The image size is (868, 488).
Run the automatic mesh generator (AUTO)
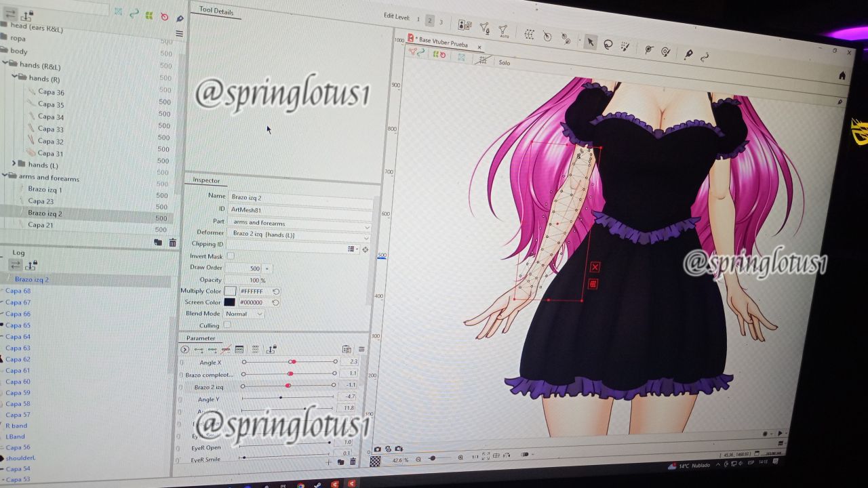pyautogui.click(x=503, y=30)
